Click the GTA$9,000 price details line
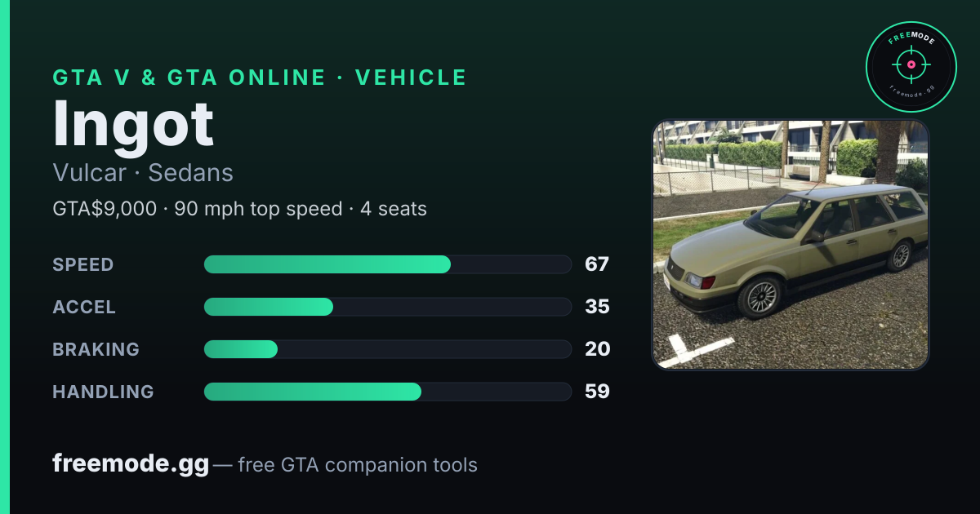This screenshot has width=980, height=514. click(239, 209)
